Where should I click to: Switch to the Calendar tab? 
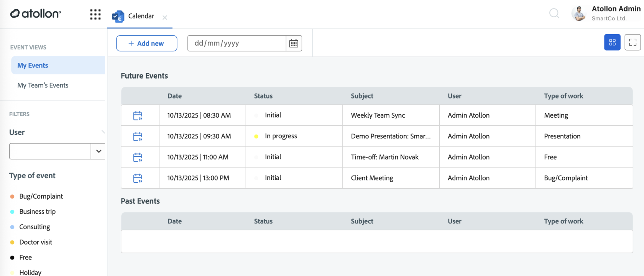click(x=141, y=16)
